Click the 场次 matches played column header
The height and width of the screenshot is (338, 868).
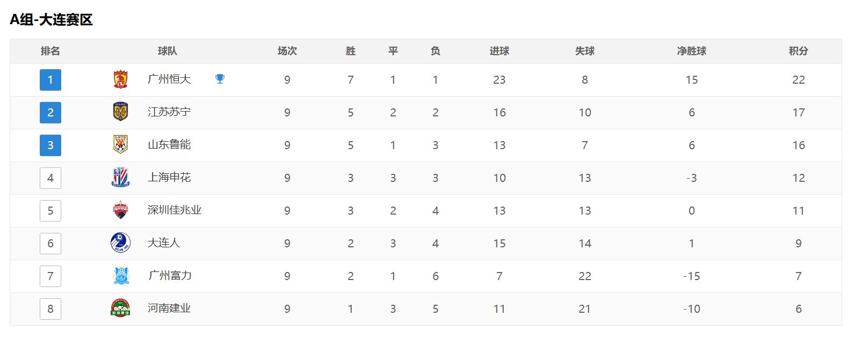(x=287, y=51)
